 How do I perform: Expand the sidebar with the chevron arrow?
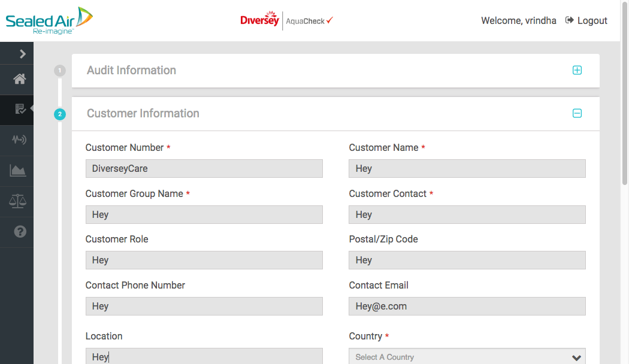click(x=22, y=54)
